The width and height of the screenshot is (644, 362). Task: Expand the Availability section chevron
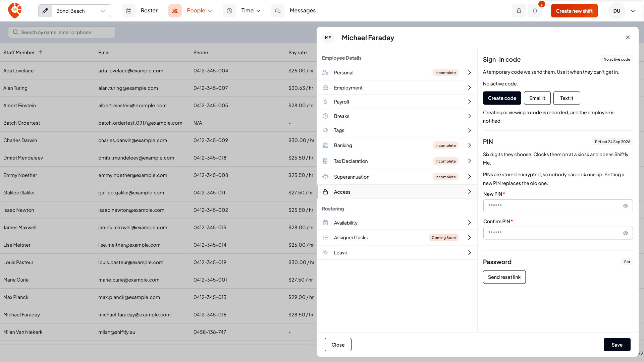click(470, 223)
